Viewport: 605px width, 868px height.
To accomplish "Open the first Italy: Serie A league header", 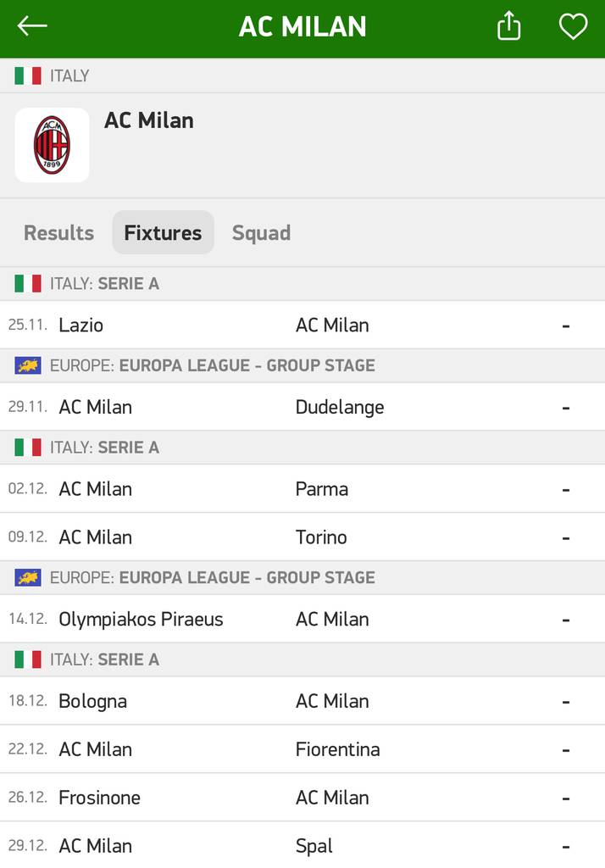I will tap(302, 283).
